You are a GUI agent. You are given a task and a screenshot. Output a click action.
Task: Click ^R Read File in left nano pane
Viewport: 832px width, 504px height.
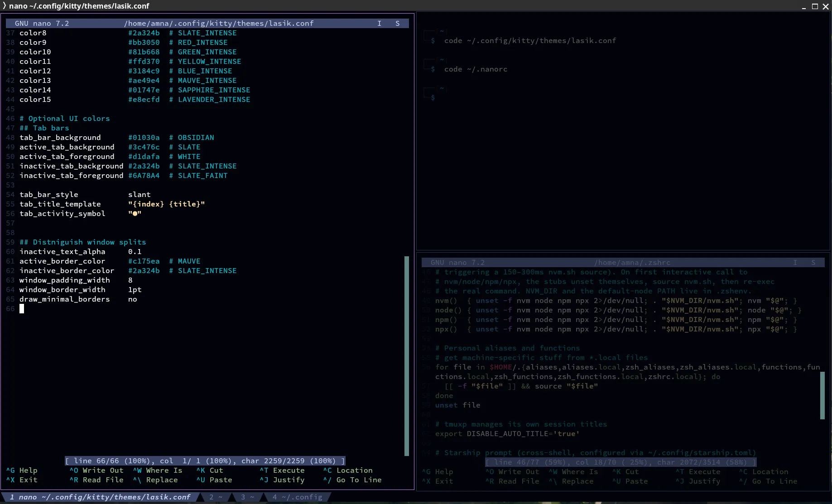[x=96, y=480]
